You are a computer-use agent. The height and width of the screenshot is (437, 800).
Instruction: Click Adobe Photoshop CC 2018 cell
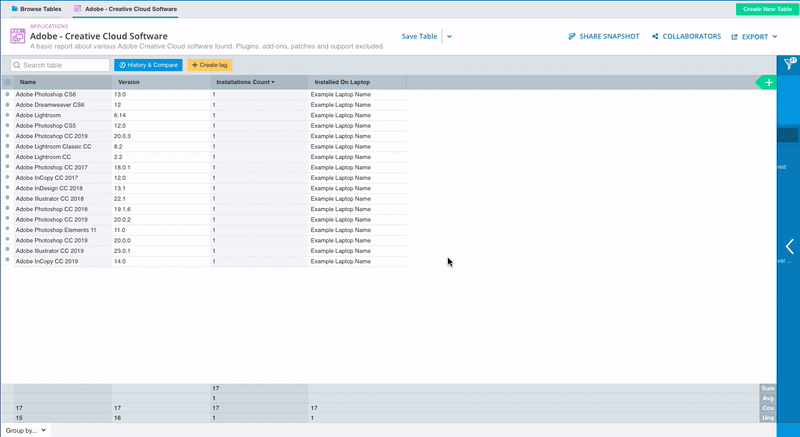[63, 209]
